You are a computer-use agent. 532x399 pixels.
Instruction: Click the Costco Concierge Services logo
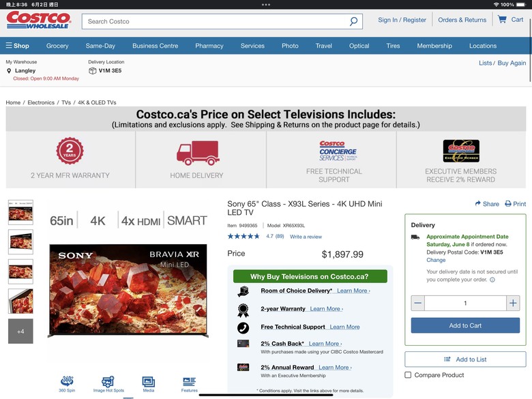[x=338, y=151]
